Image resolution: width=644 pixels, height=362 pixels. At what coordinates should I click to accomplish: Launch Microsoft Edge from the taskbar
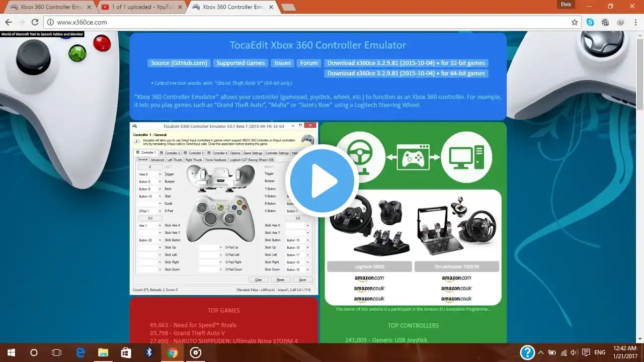pyautogui.click(x=80, y=353)
